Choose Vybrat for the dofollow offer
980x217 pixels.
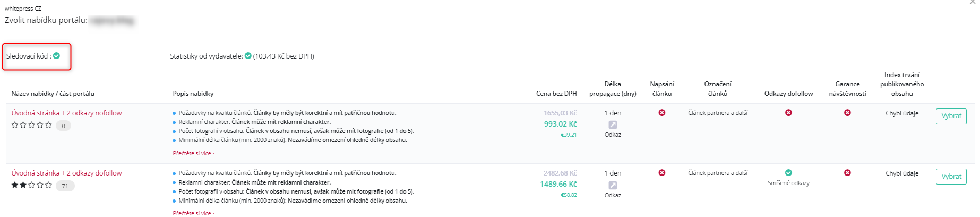[951, 177]
